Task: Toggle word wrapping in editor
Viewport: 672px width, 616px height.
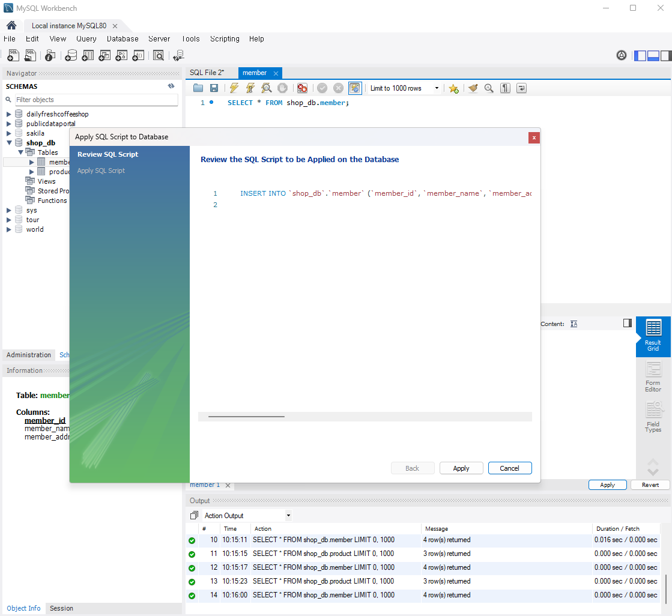Action: tap(521, 88)
